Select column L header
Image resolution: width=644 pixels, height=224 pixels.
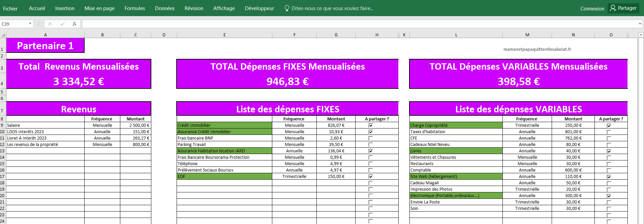pyautogui.click(x=456, y=35)
